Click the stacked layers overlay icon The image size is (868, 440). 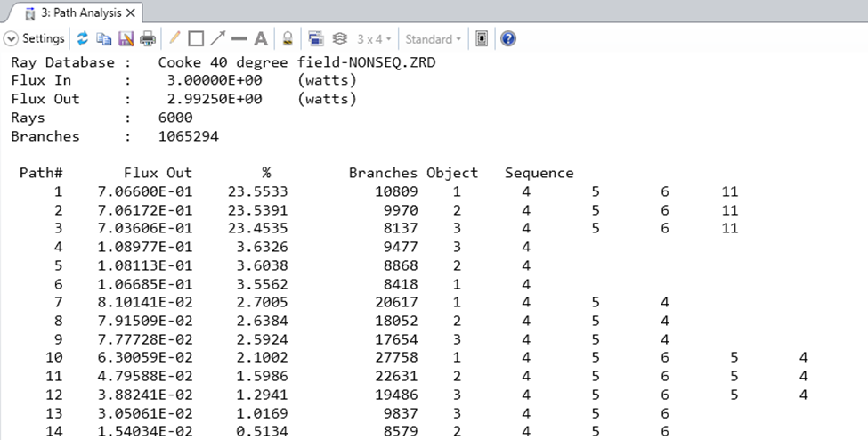339,39
